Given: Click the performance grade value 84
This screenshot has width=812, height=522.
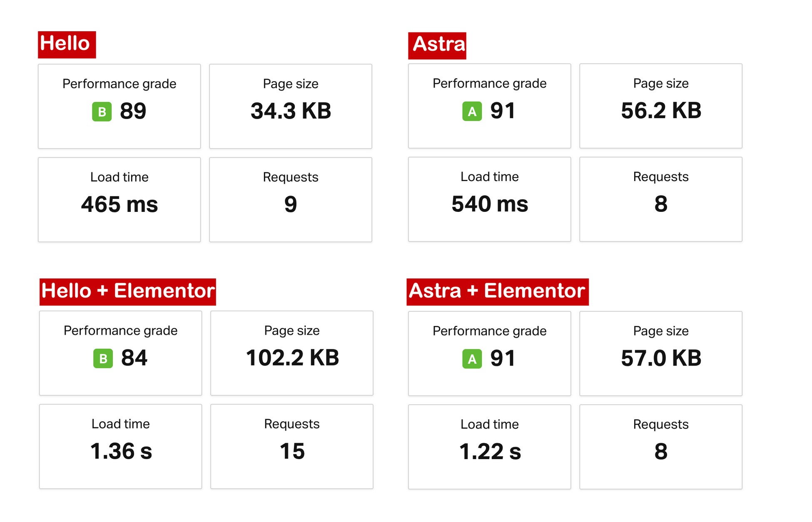Looking at the screenshot, I should [x=134, y=358].
